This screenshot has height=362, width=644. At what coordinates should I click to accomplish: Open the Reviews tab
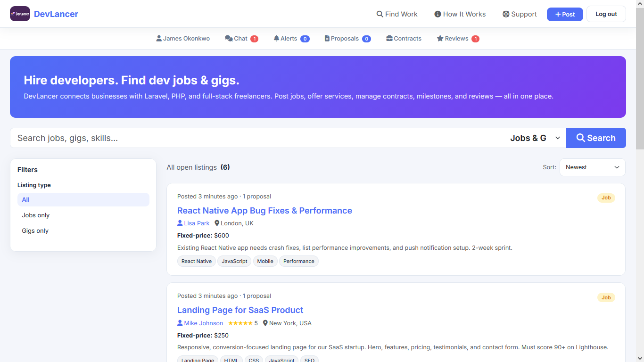click(458, 39)
